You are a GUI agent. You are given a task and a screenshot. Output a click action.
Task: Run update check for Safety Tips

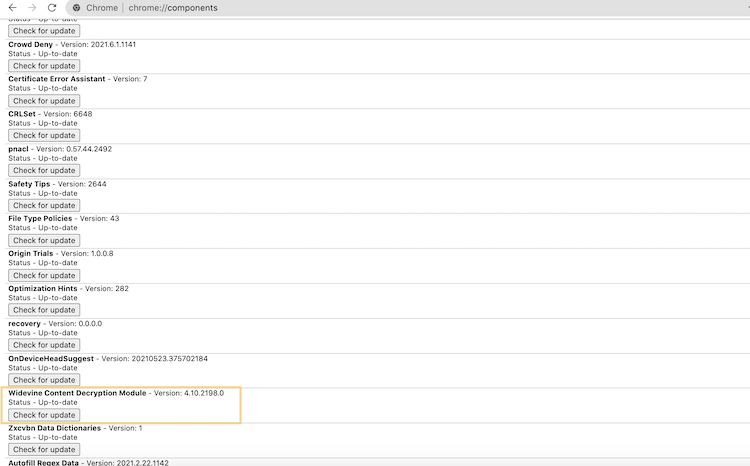[44, 206]
